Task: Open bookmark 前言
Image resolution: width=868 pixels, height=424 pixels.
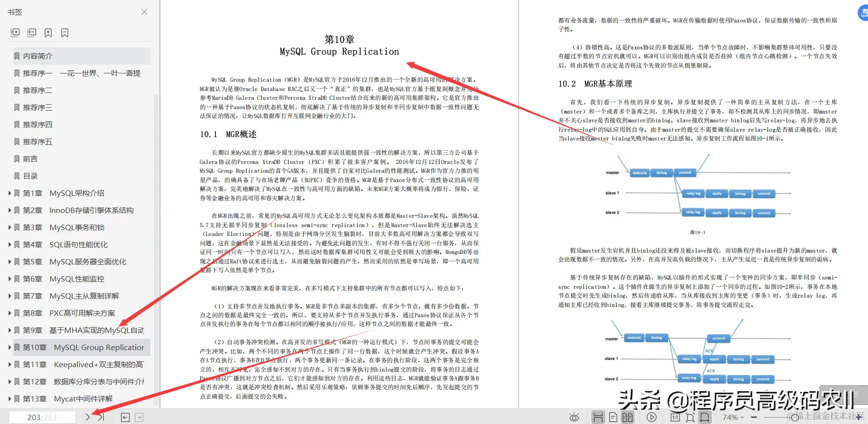Action: coord(81,159)
